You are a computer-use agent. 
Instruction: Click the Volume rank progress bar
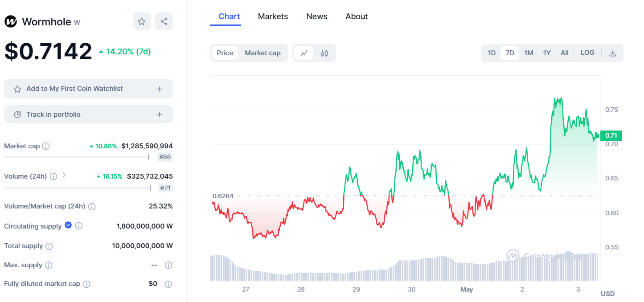coord(78,188)
